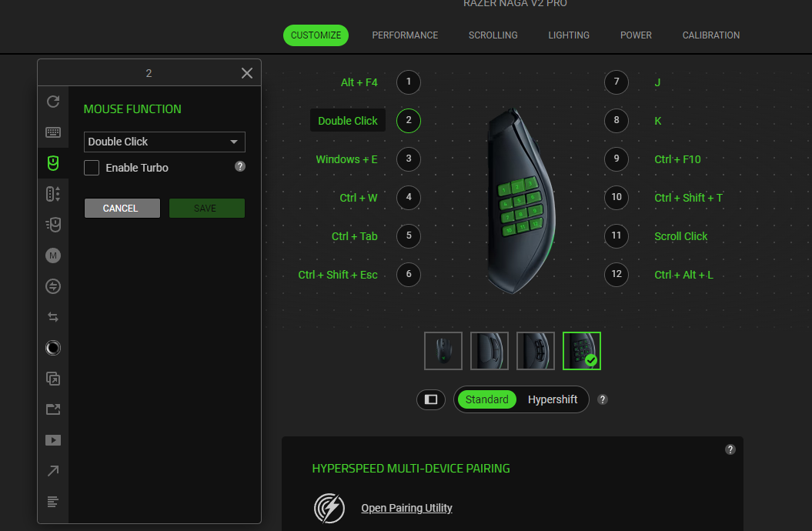Switch to Standard mode

coord(486,399)
